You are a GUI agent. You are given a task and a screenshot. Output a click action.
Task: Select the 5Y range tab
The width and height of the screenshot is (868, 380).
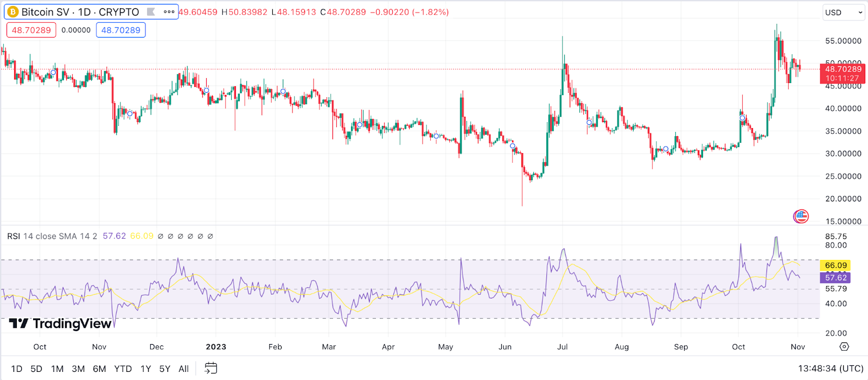tap(165, 369)
